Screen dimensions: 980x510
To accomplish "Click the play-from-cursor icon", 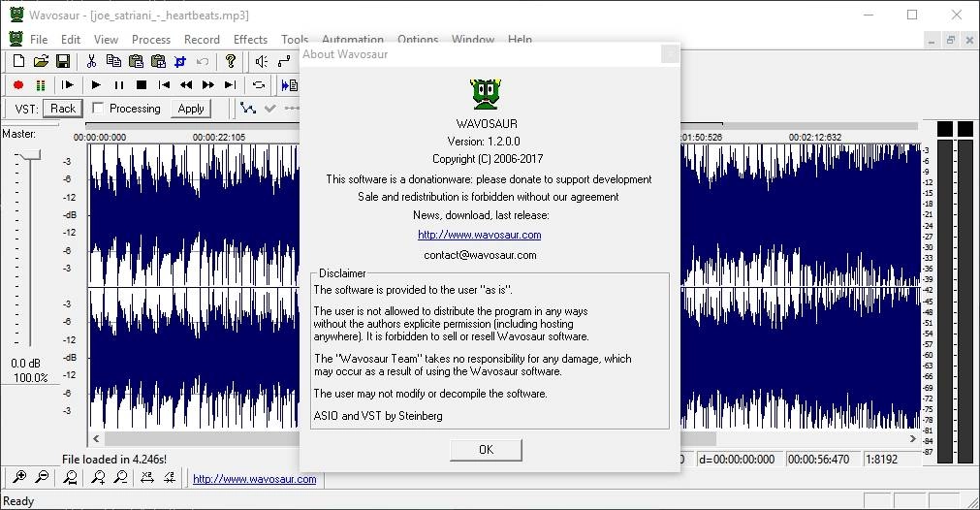I will 68,84.
